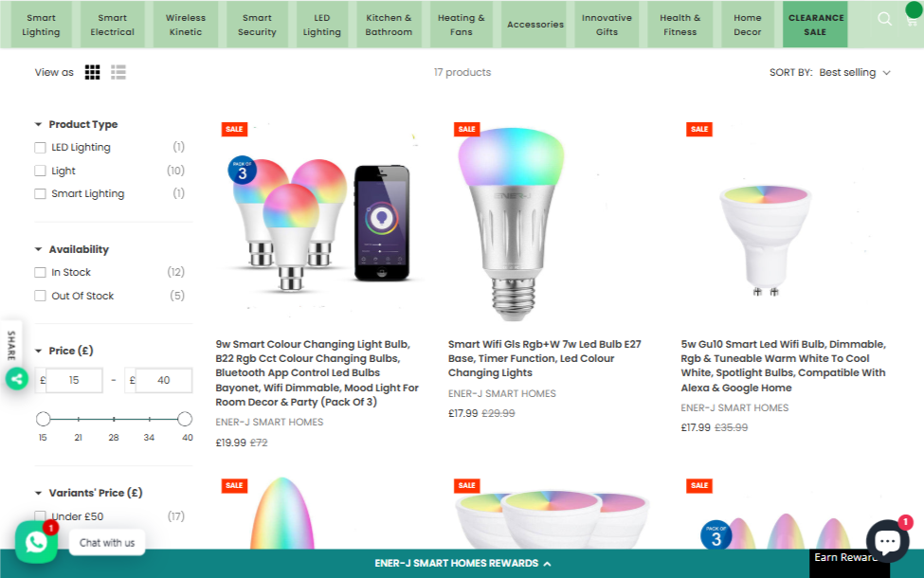
Task: Open the shopping cart icon
Action: tap(912, 20)
